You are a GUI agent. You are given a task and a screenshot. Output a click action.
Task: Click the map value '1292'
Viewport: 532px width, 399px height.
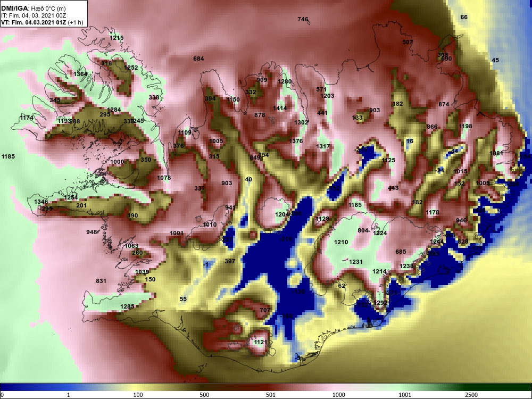tap(380, 303)
